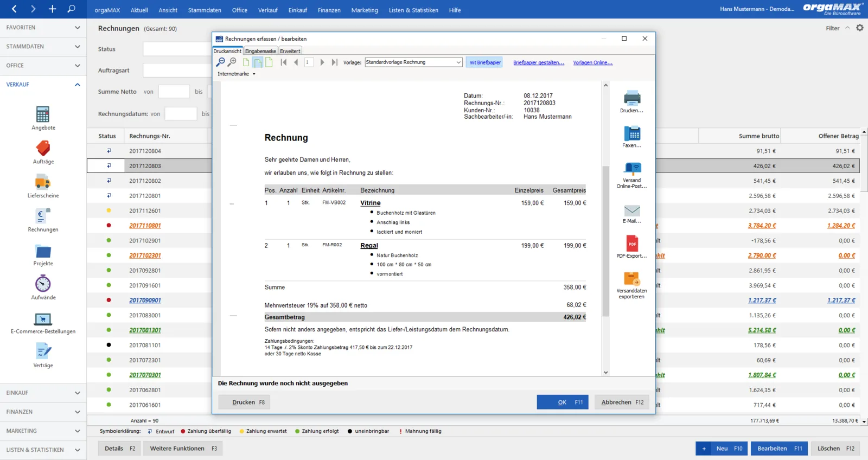Click the preview vertical scrollbar thumb

(x=605, y=241)
